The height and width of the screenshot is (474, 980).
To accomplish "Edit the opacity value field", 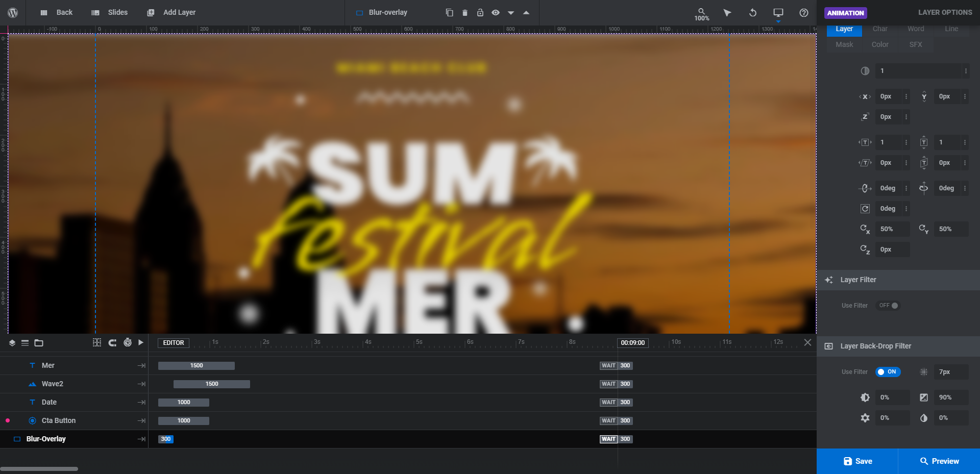I will pos(919,71).
